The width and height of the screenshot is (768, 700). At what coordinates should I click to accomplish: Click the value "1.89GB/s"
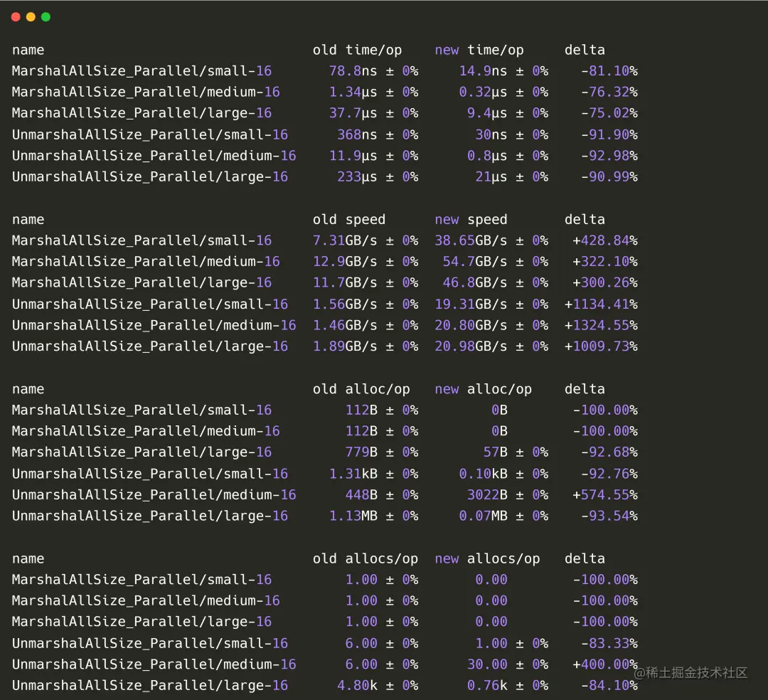coord(345,346)
